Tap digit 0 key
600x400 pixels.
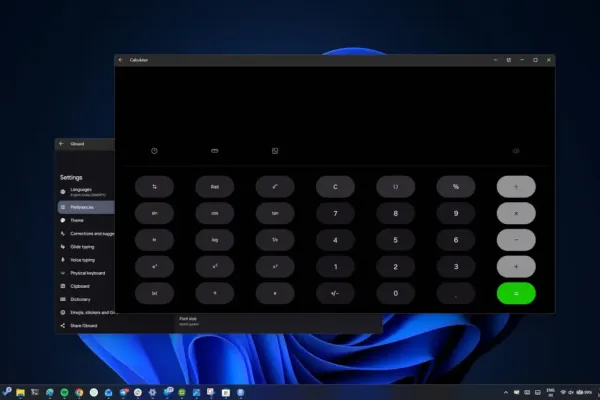[x=395, y=294]
